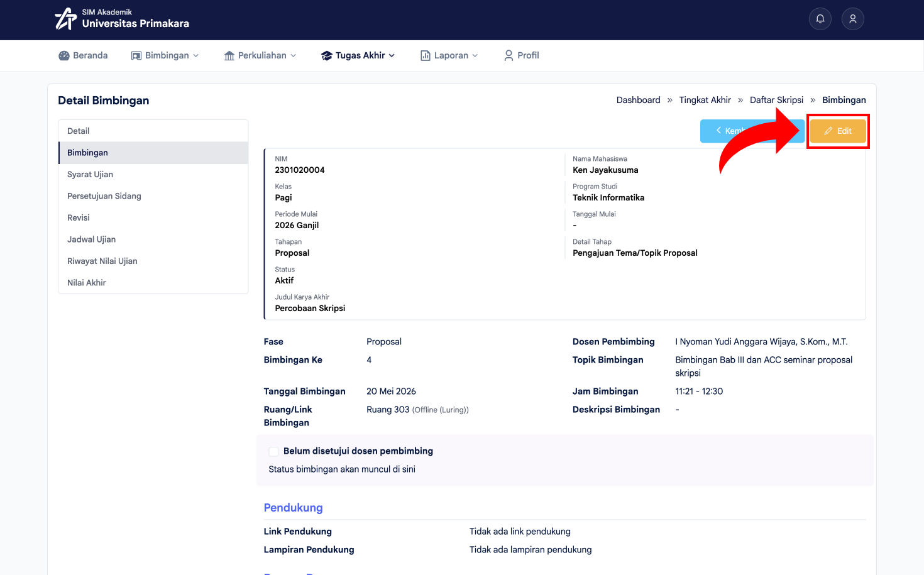This screenshot has width=924, height=575.
Task: Open the Riwayat Nilai Ujian tab
Action: tap(153, 261)
